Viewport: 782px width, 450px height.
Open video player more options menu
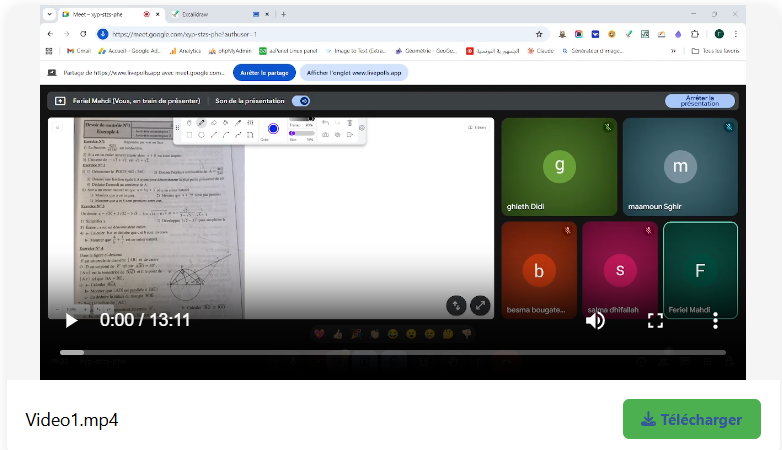715,321
